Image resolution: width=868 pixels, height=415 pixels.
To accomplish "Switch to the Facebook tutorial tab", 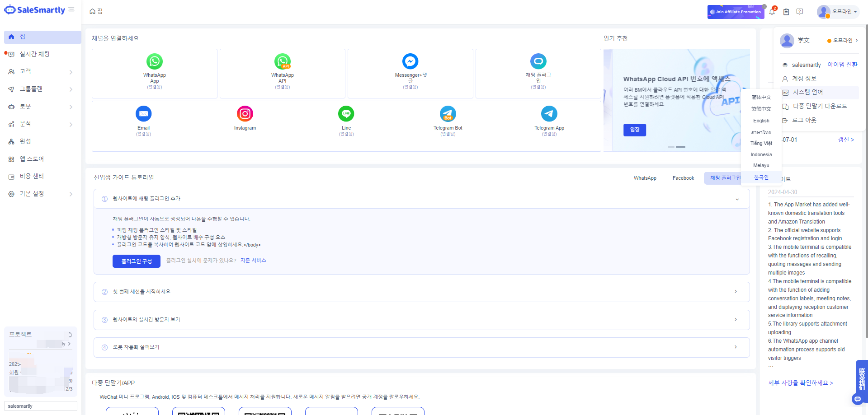I will (x=683, y=178).
